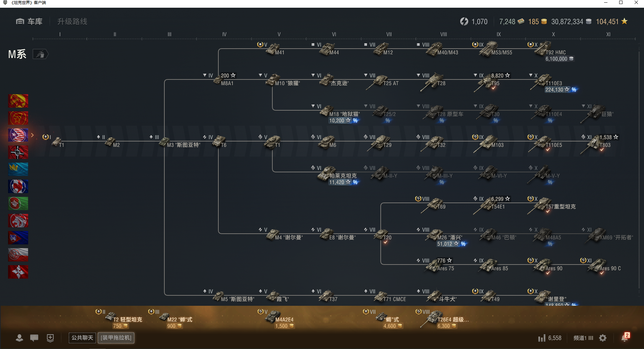Open the contacts list icon

click(x=19, y=338)
